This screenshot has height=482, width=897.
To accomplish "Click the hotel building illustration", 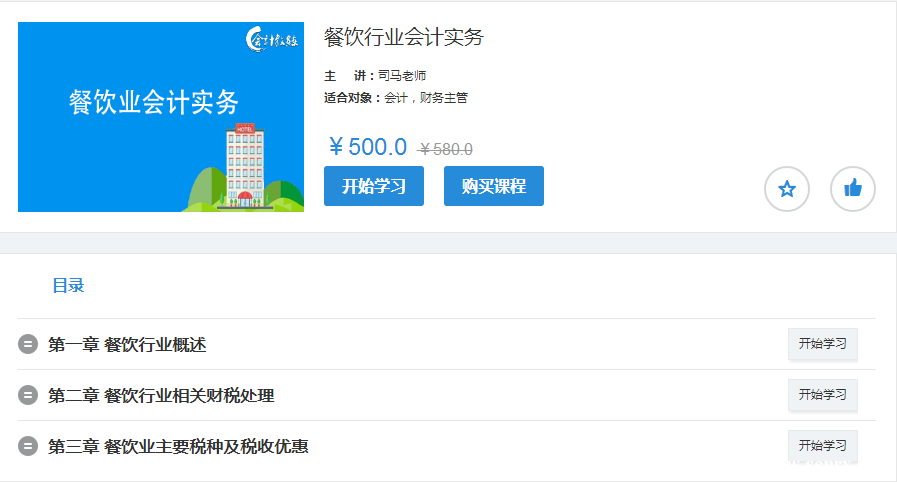I will coord(243,166).
